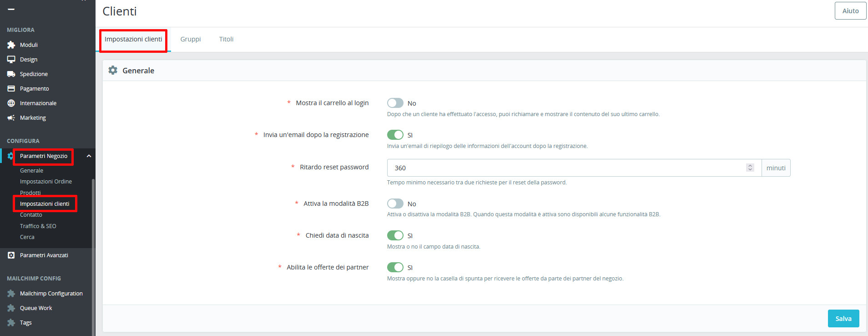Go to Impostazioni clienti submenu link
The height and width of the screenshot is (336, 868).
(x=45, y=204)
